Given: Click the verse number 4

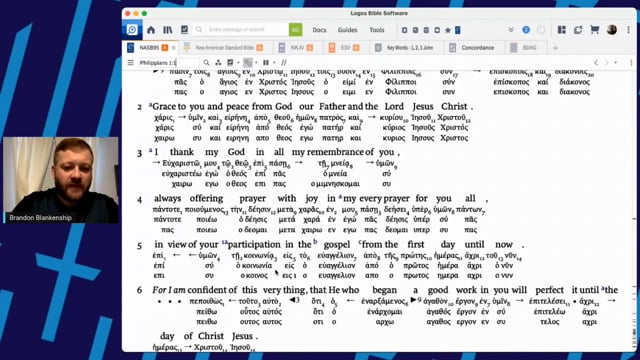Looking at the screenshot, I should [140, 200].
